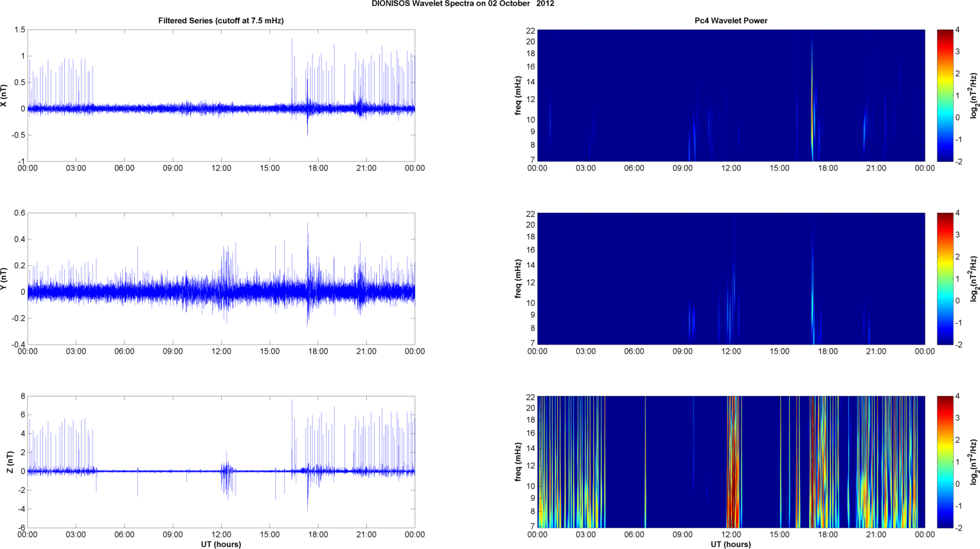
Task: Click the top colorbar beside the X wavelet panel
Action: pyautogui.click(x=944, y=95)
